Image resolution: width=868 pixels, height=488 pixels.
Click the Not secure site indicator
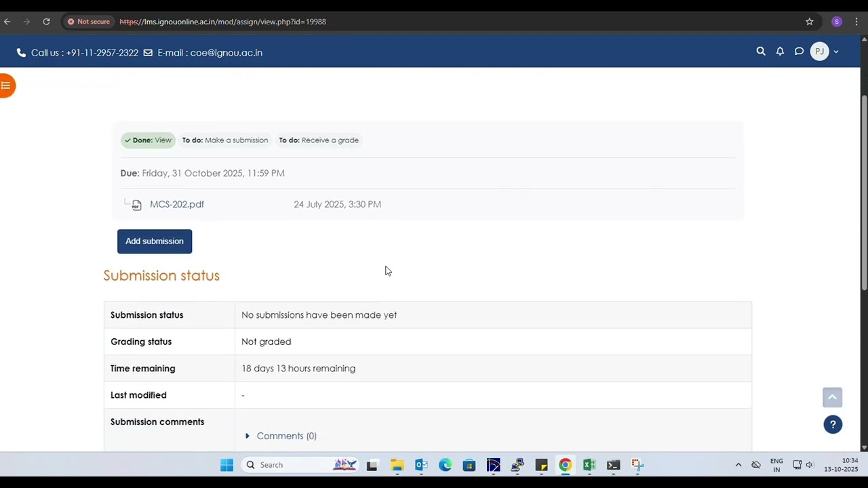click(x=88, y=22)
